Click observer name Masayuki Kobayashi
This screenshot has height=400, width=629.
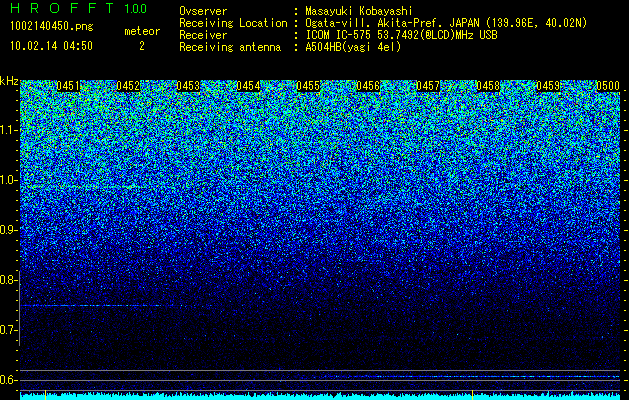click(359, 11)
